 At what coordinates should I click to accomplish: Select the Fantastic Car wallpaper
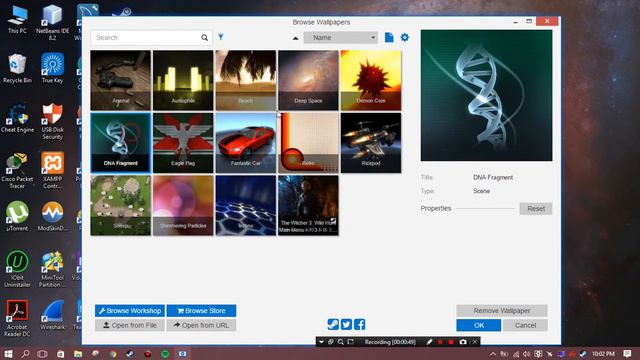click(x=246, y=143)
